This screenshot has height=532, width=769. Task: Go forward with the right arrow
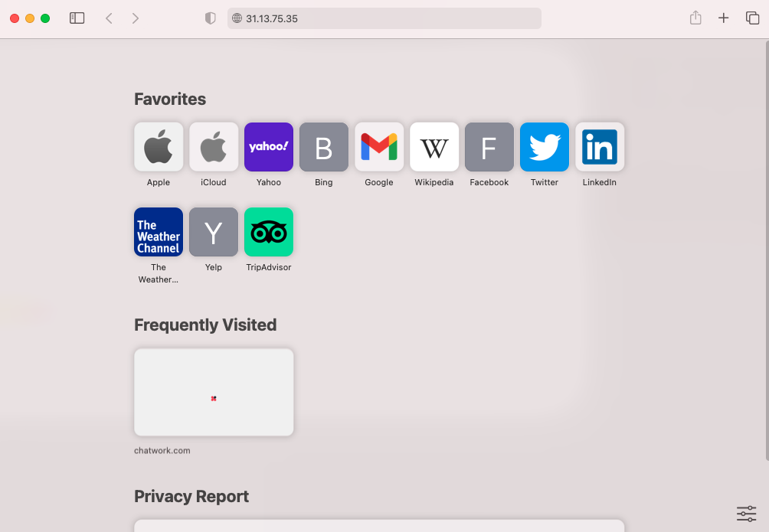point(136,18)
